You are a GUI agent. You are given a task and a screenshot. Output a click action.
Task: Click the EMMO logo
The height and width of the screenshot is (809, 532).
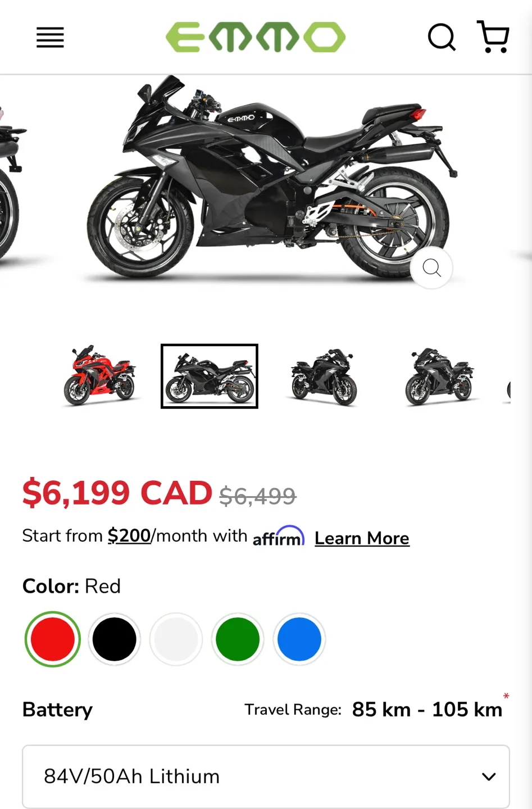(x=256, y=37)
